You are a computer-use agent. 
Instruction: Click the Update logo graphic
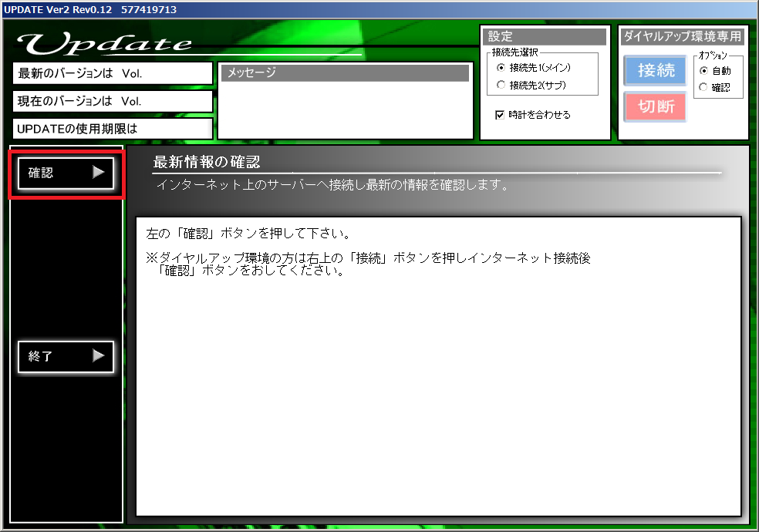(x=106, y=43)
